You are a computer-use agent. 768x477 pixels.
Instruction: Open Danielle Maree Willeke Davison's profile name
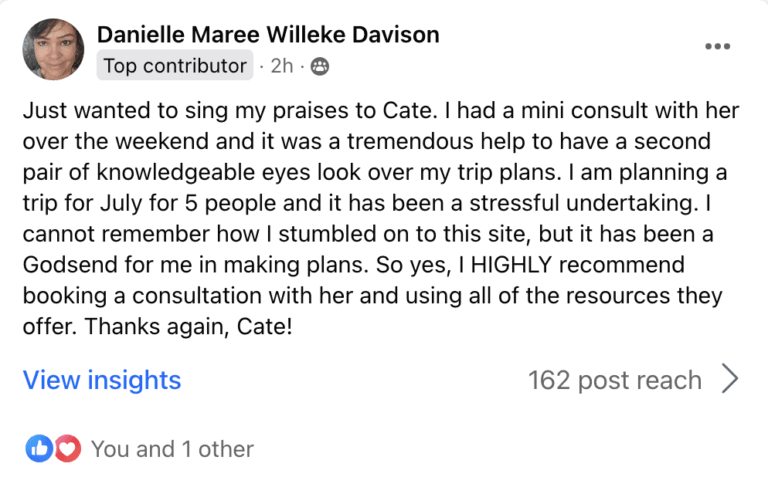[268, 35]
